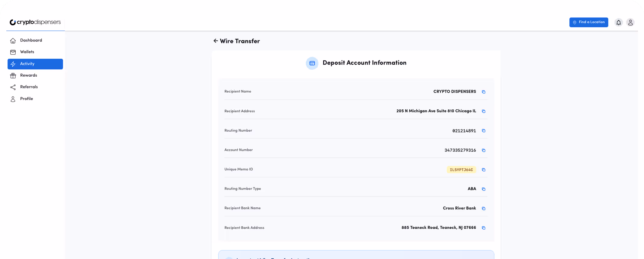Copy the Routing Number Type ABA
The height and width of the screenshot is (259, 644).
pos(483,189)
